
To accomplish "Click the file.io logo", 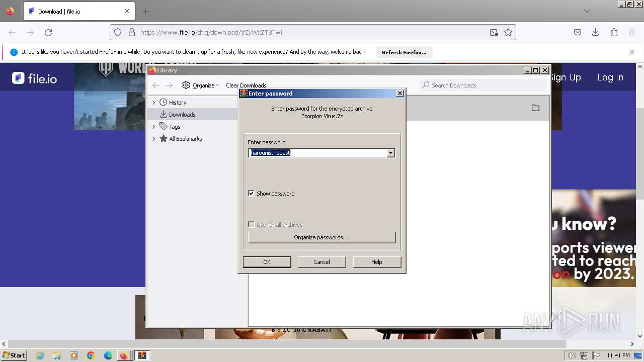I will pyautogui.click(x=34, y=78).
